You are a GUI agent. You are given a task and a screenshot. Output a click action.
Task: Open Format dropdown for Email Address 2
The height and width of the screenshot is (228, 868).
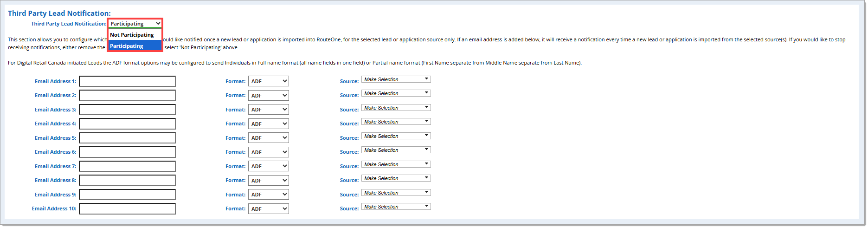(x=268, y=95)
